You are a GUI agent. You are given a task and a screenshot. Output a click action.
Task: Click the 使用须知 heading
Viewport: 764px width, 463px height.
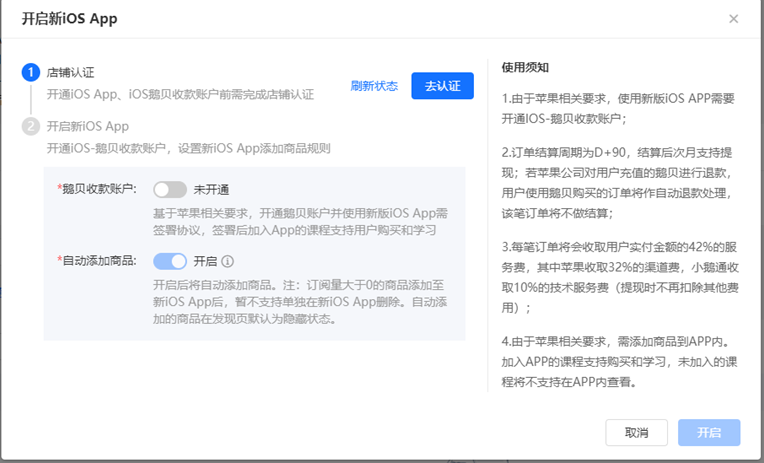tap(525, 67)
